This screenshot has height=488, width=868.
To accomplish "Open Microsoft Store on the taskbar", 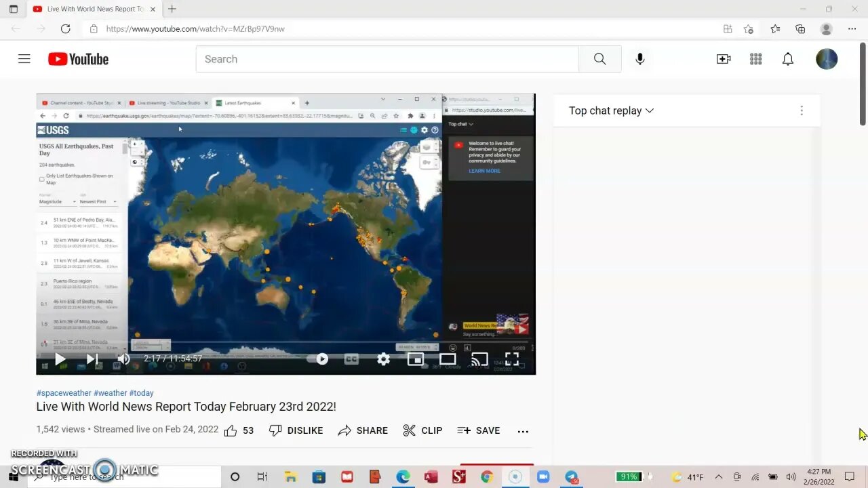I will 319,477.
